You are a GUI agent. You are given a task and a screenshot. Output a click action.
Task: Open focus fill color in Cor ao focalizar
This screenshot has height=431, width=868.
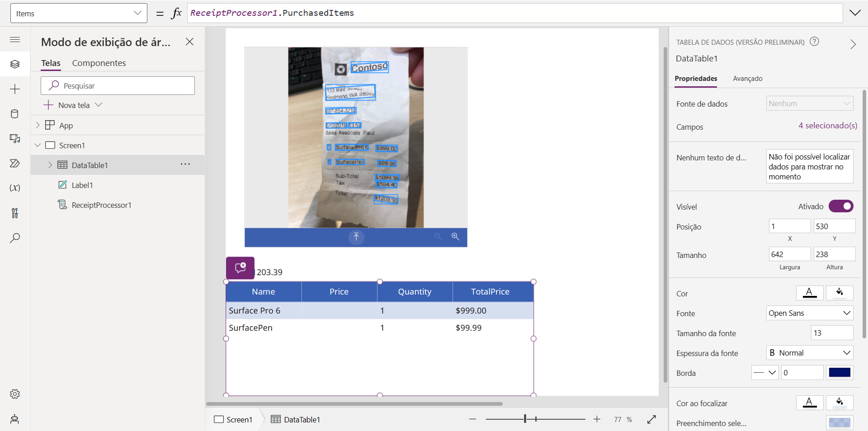coord(840,403)
